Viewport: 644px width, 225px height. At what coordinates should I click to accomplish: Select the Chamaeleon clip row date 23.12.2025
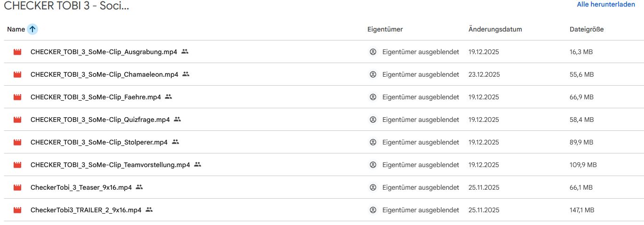pyautogui.click(x=484, y=74)
